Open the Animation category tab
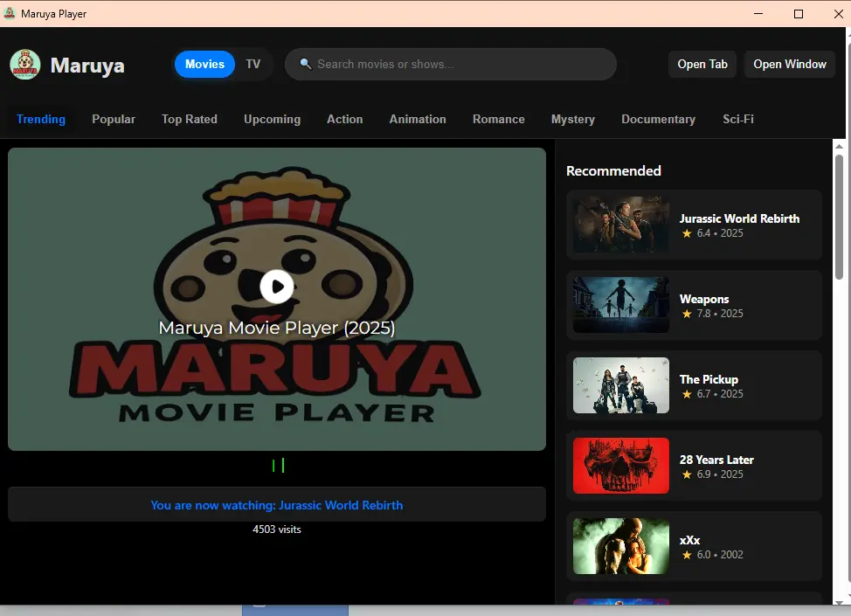 [418, 120]
